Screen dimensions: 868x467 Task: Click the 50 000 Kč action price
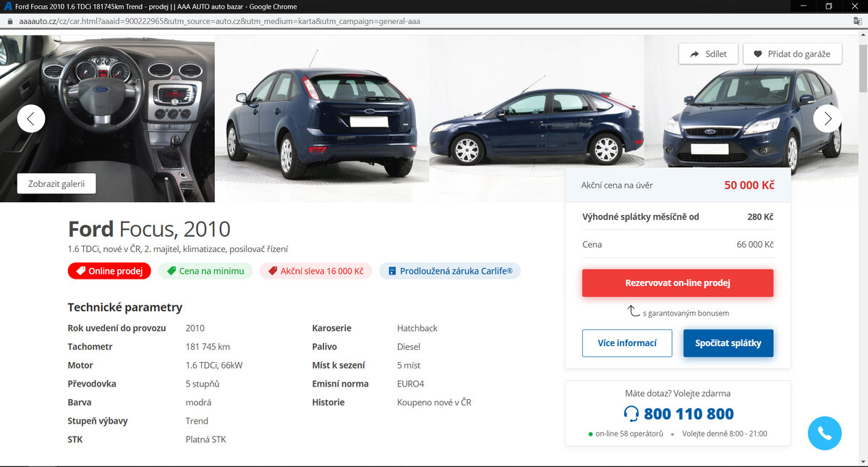point(749,185)
